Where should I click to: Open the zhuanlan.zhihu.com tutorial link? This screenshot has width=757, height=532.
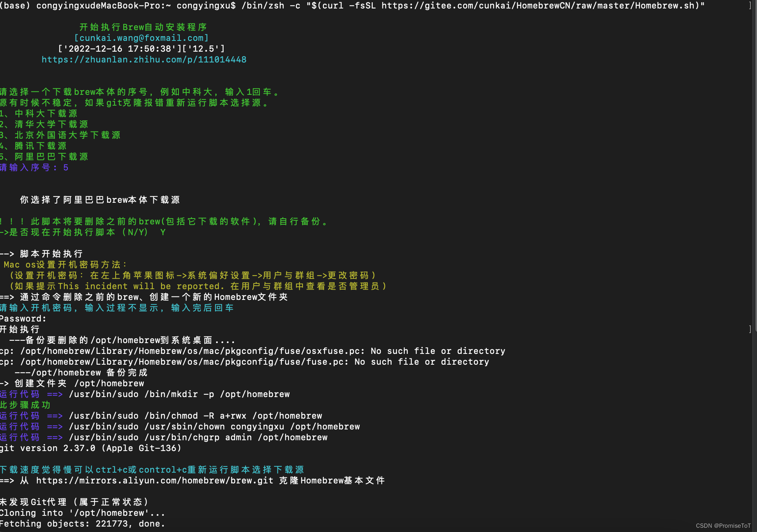click(x=144, y=59)
